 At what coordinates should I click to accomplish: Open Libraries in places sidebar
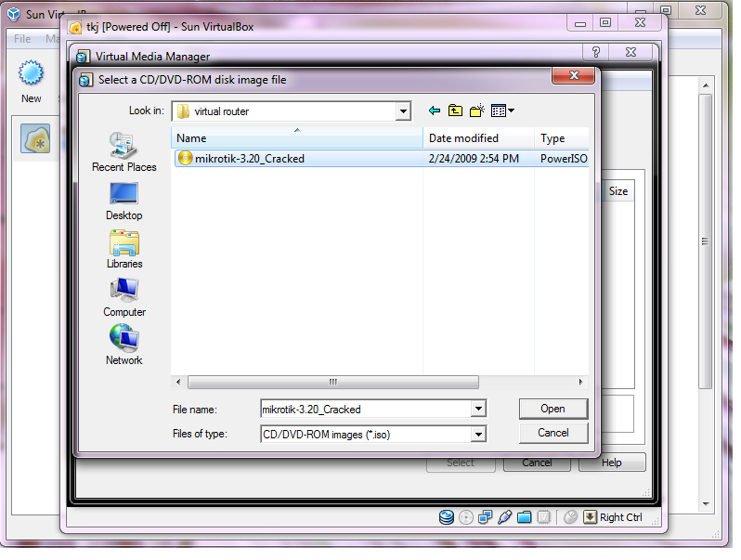coord(124,250)
